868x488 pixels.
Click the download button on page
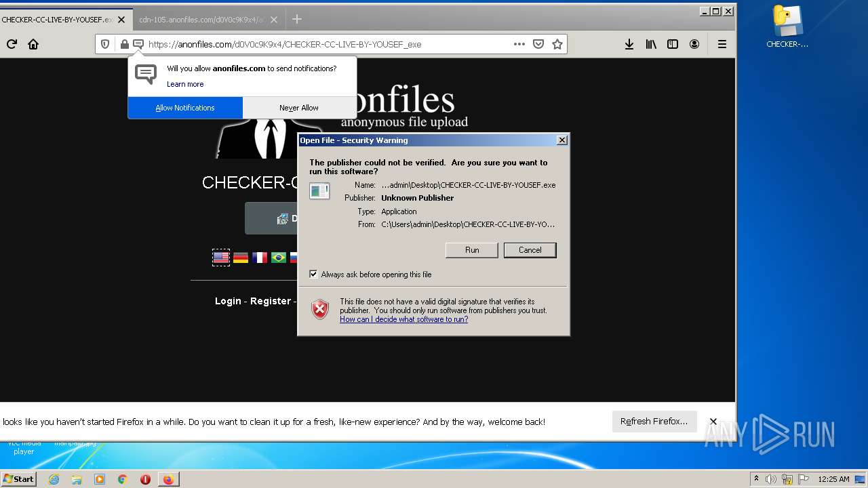point(271,218)
